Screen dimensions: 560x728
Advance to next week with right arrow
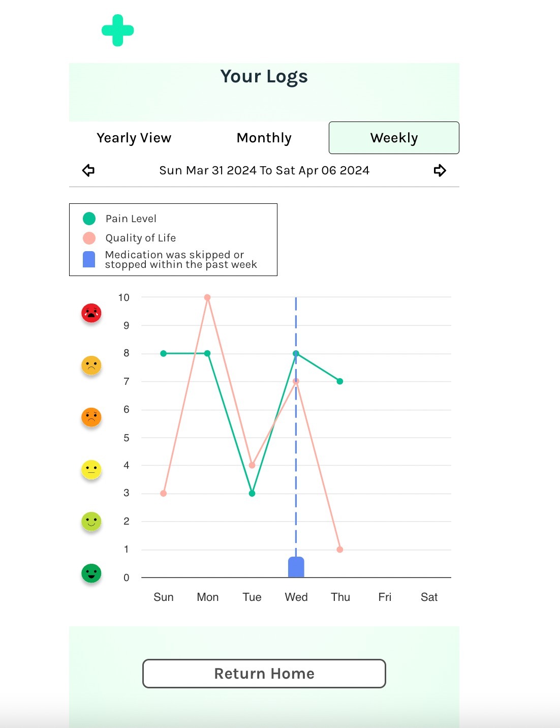[440, 170]
